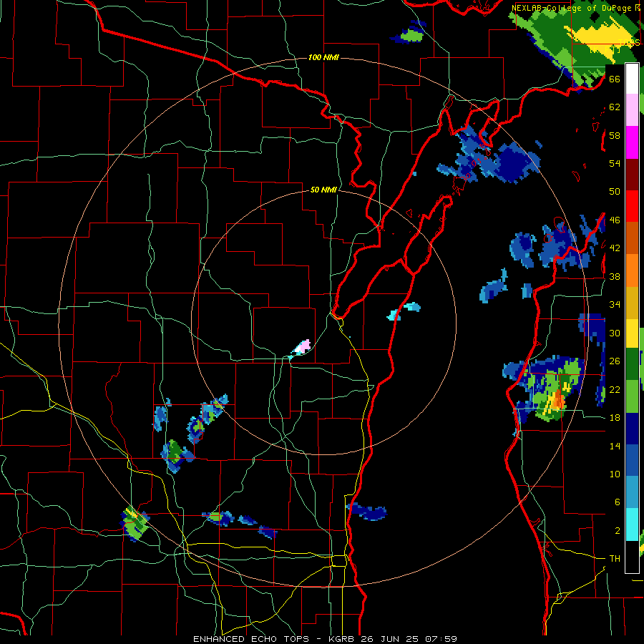
Task: Click the 'NEXLAB-College of DuPage' header text
Action: click(572, 8)
